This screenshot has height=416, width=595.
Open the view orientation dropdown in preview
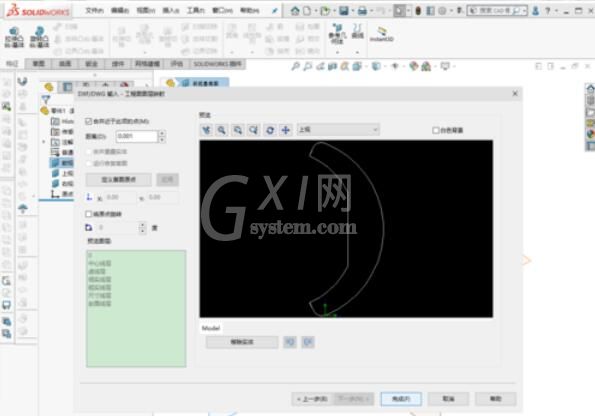(338, 130)
